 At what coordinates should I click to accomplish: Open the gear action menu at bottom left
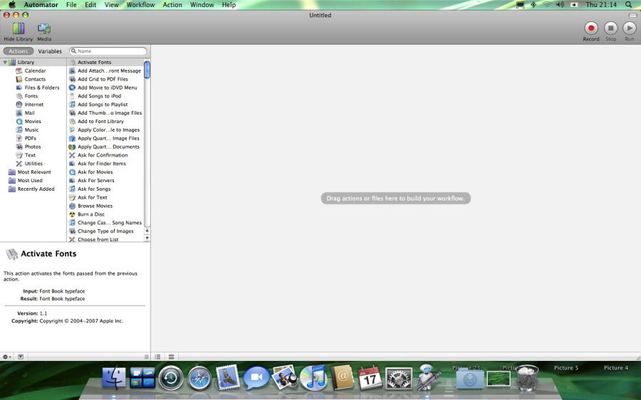[x=7, y=357]
